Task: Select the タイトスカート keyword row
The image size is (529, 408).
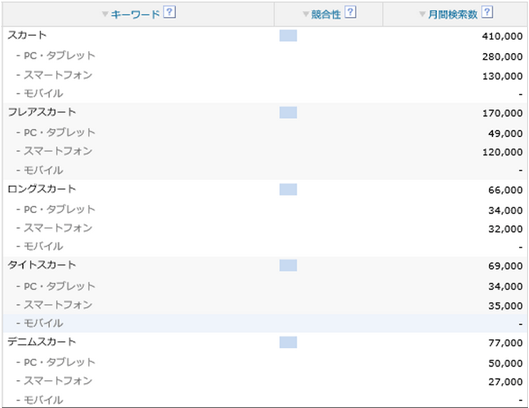Action: coord(264,266)
